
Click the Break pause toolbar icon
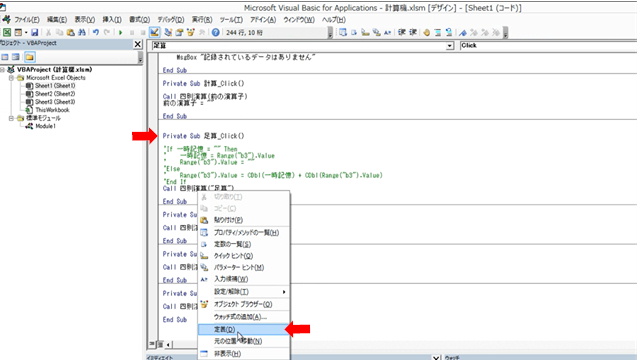click(131, 32)
